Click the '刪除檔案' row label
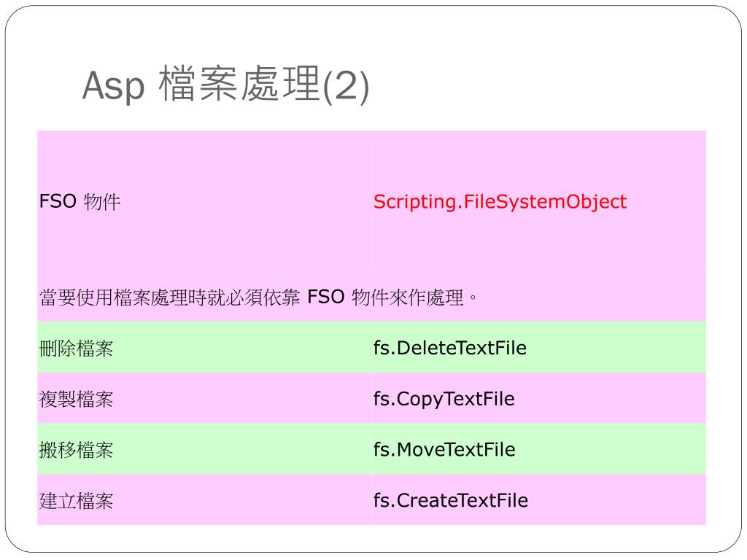This screenshot has height=560, width=747. 76,348
